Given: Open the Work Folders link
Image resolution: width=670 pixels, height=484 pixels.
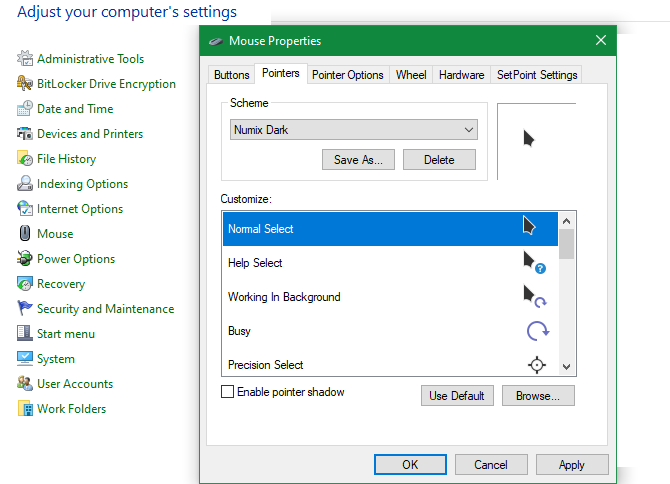Looking at the screenshot, I should coord(72,408).
